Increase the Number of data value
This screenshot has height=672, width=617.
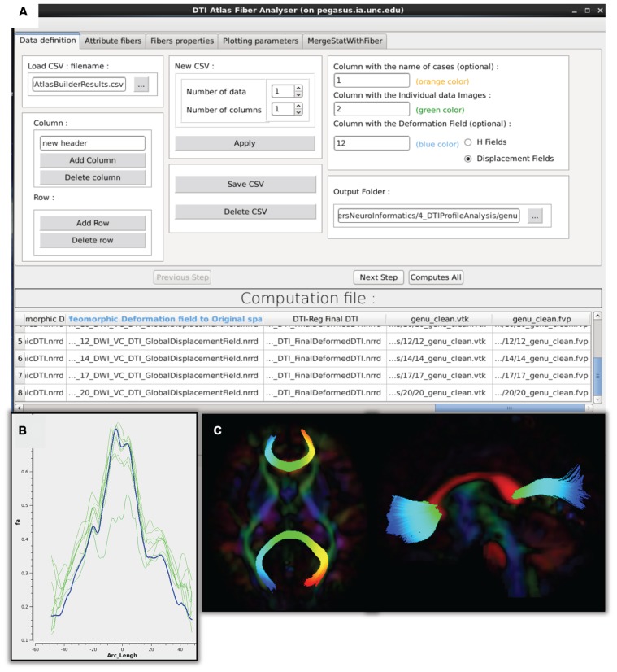click(298, 88)
